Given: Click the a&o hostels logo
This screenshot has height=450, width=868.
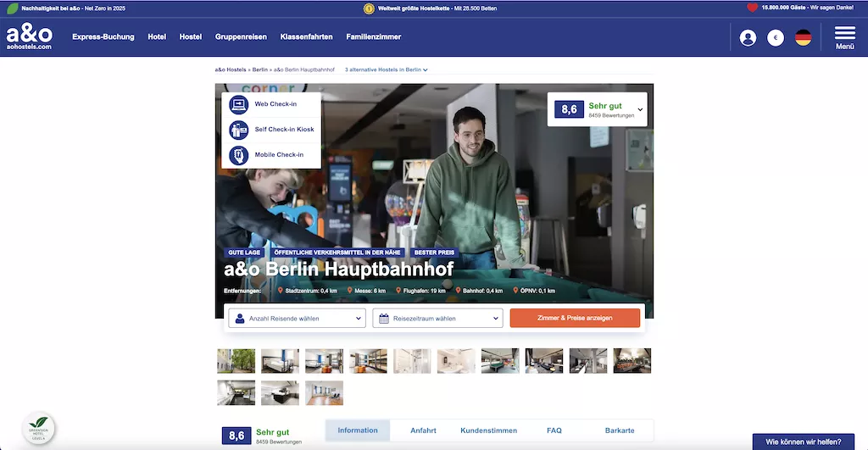Looking at the screenshot, I should [x=30, y=37].
